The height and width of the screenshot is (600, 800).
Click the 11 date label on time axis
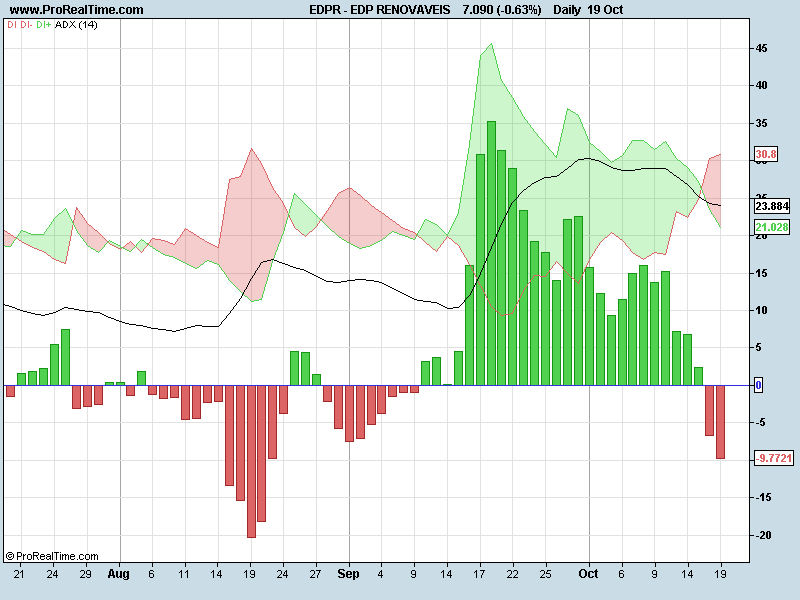coord(184,574)
